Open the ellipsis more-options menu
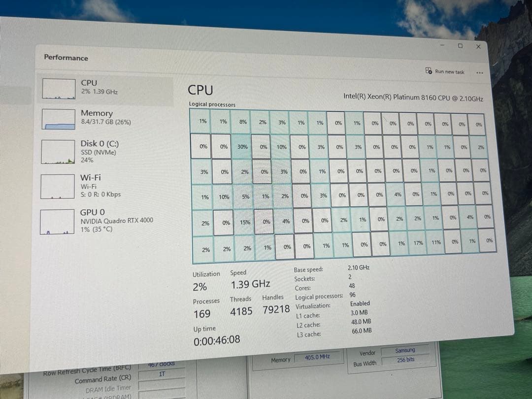This screenshot has width=532, height=399. coord(479,72)
